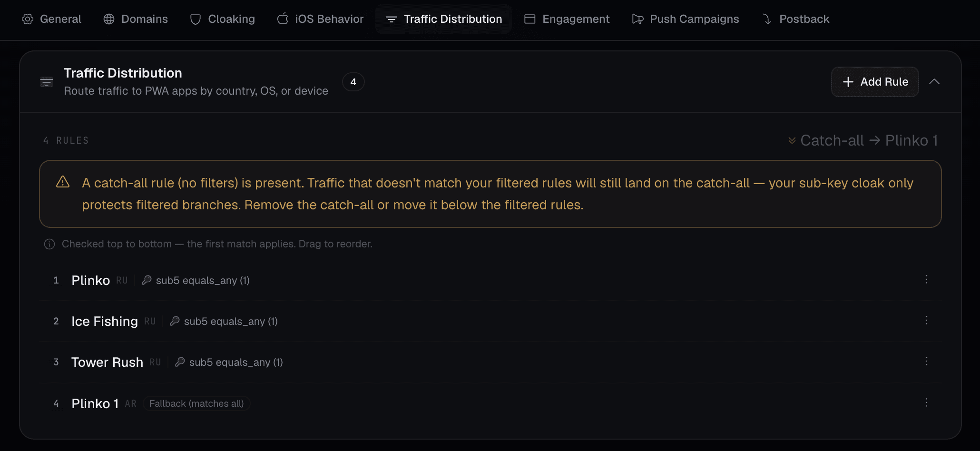
Task: Click the Catch-all to Plinko 1 link
Action: coord(862,140)
